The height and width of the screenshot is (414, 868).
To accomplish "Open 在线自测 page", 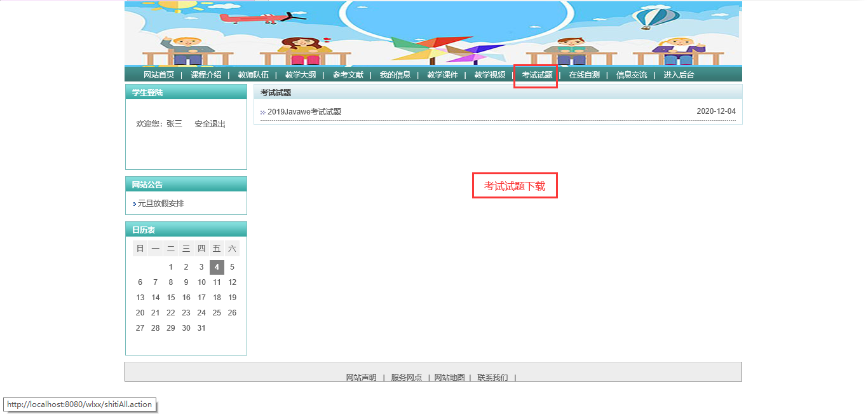I will (585, 75).
